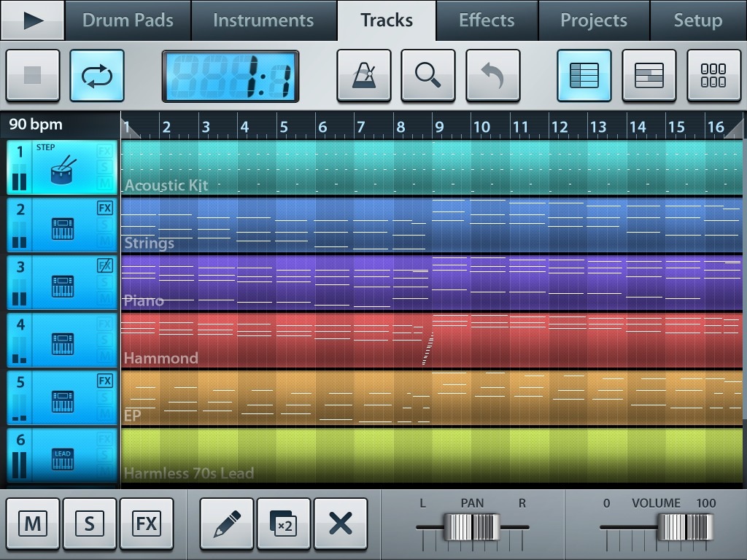Select track 3 Piano keyboard icon
The image size is (747, 560).
(63, 286)
